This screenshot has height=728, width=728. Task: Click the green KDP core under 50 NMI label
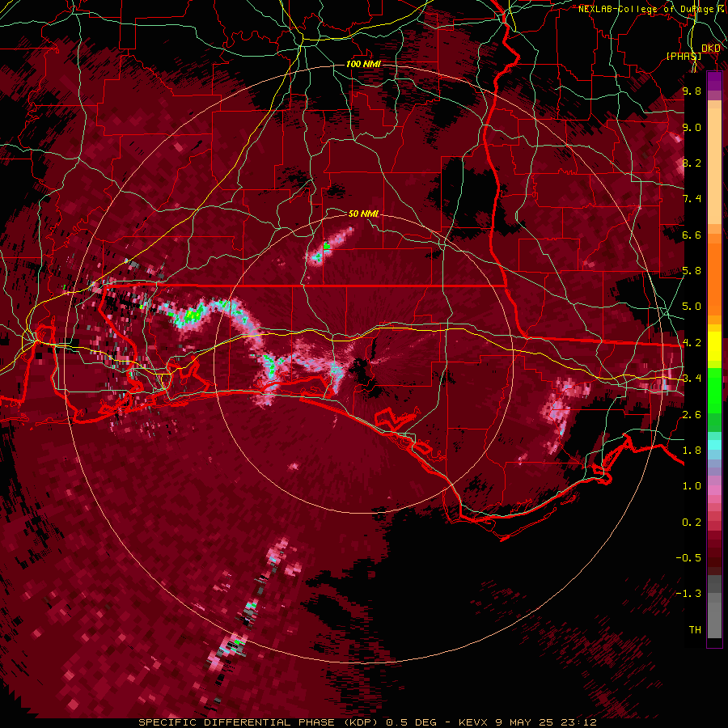pyautogui.click(x=327, y=246)
